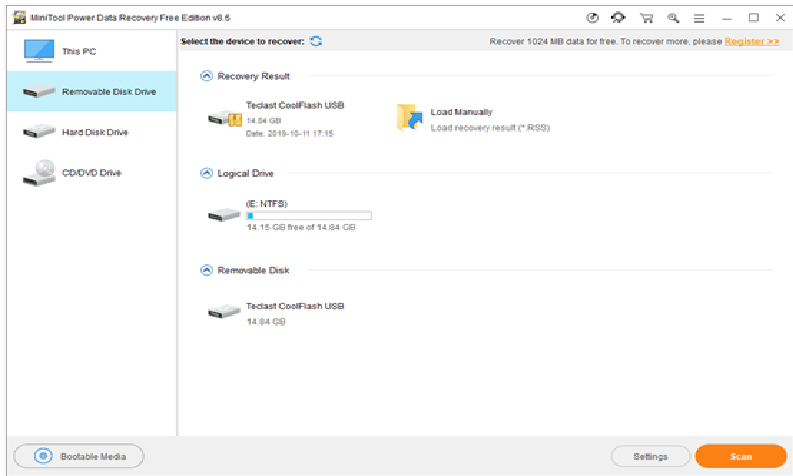
Task: Click the This PC monitor icon
Action: coord(38,51)
